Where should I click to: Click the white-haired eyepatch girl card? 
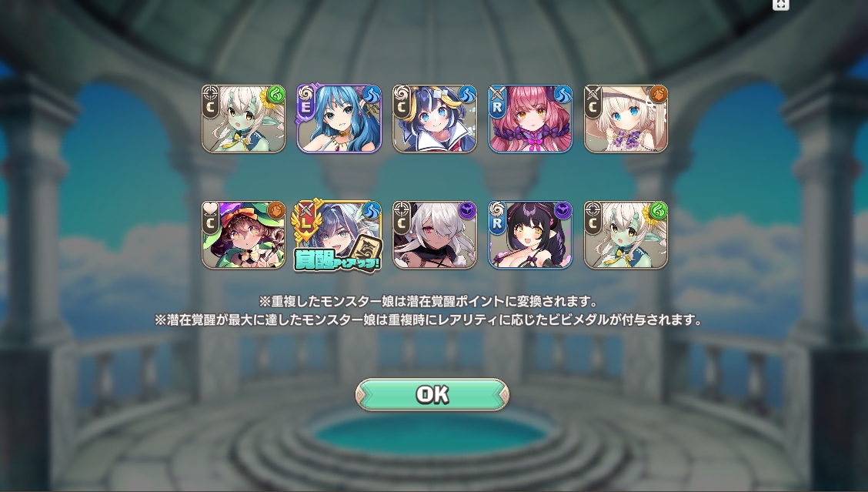tap(435, 235)
